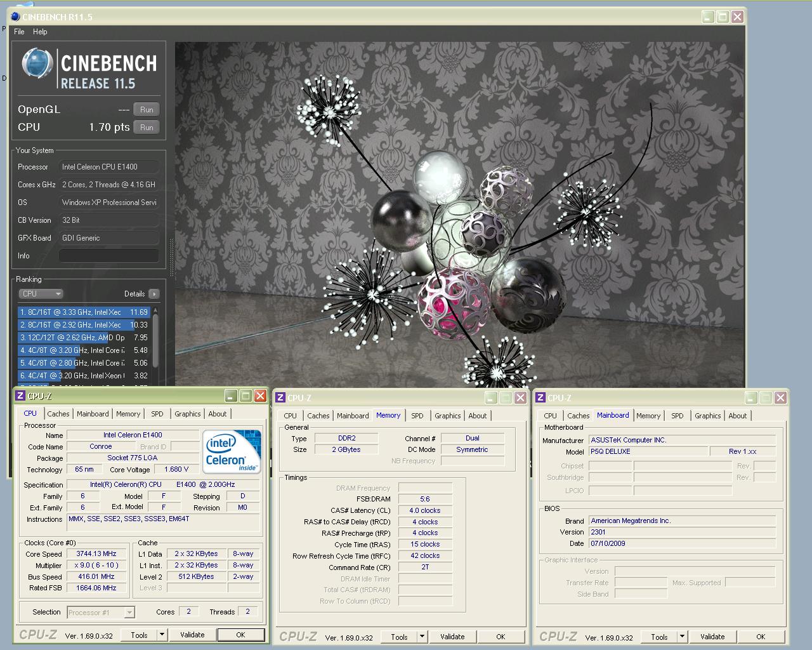
Task: Click the Cinebench app icon in title bar
Action: pyautogui.click(x=16, y=17)
